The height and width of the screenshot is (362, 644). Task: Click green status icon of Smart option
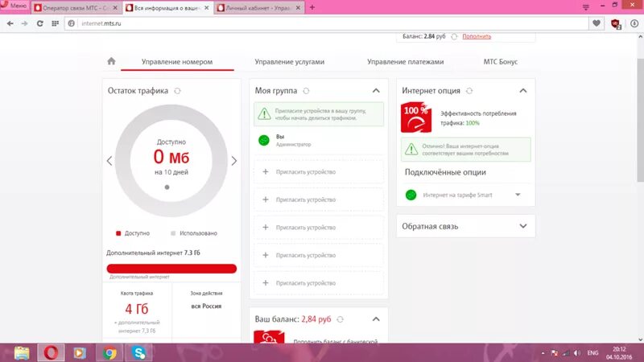point(411,195)
